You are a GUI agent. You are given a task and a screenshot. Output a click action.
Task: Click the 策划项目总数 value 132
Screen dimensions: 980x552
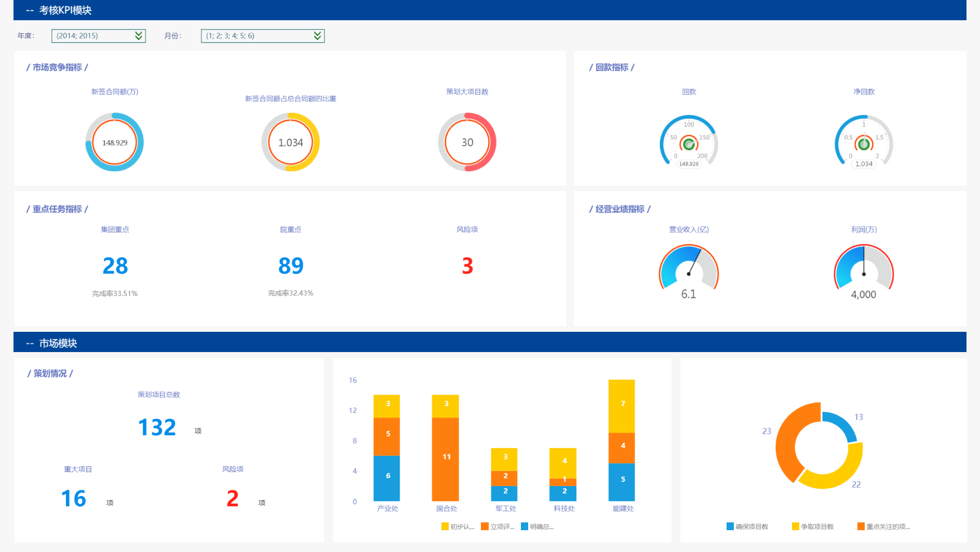157,427
